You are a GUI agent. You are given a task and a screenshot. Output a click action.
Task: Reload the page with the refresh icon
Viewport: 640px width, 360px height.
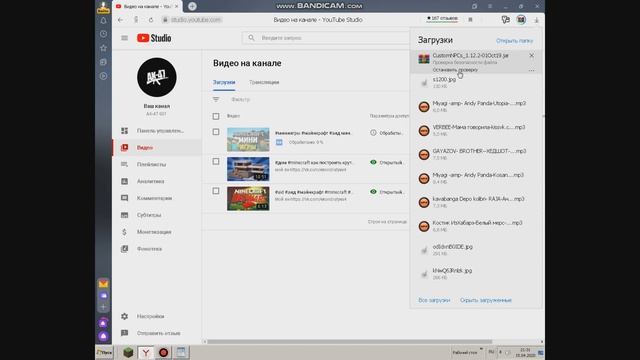(x=151, y=20)
